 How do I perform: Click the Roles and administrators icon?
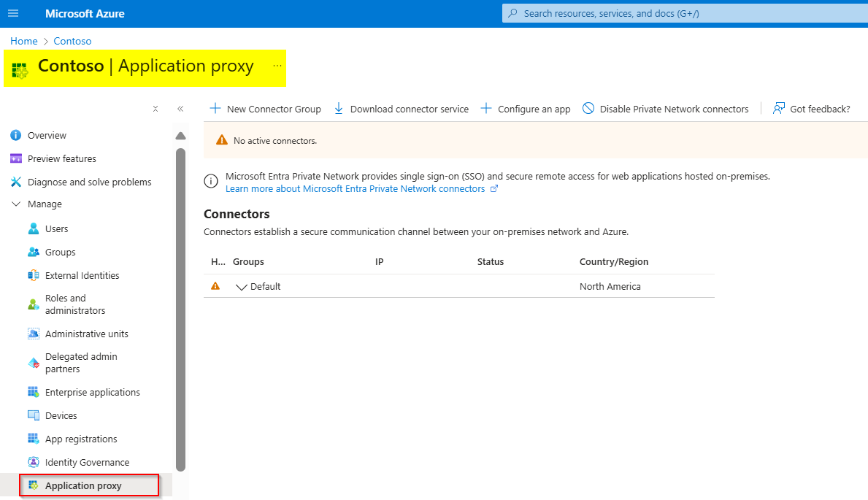pyautogui.click(x=34, y=304)
